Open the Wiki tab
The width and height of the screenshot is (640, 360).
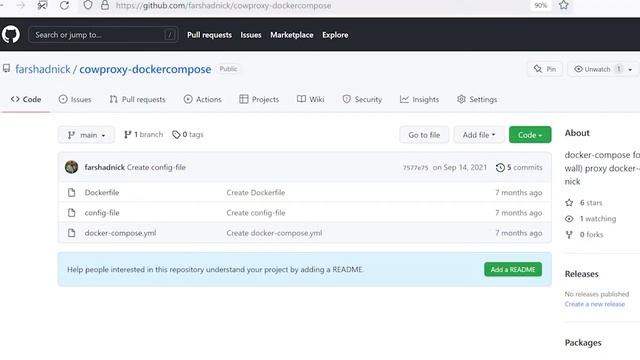(x=311, y=99)
